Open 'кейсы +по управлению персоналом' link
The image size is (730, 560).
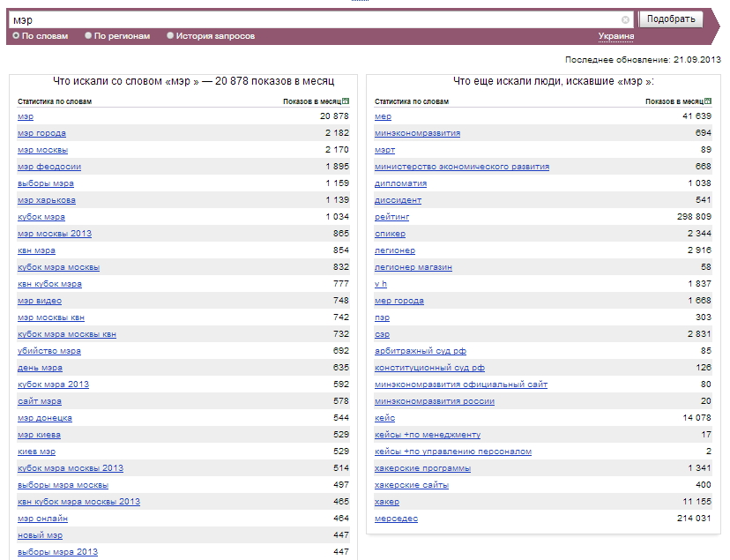pos(453,452)
